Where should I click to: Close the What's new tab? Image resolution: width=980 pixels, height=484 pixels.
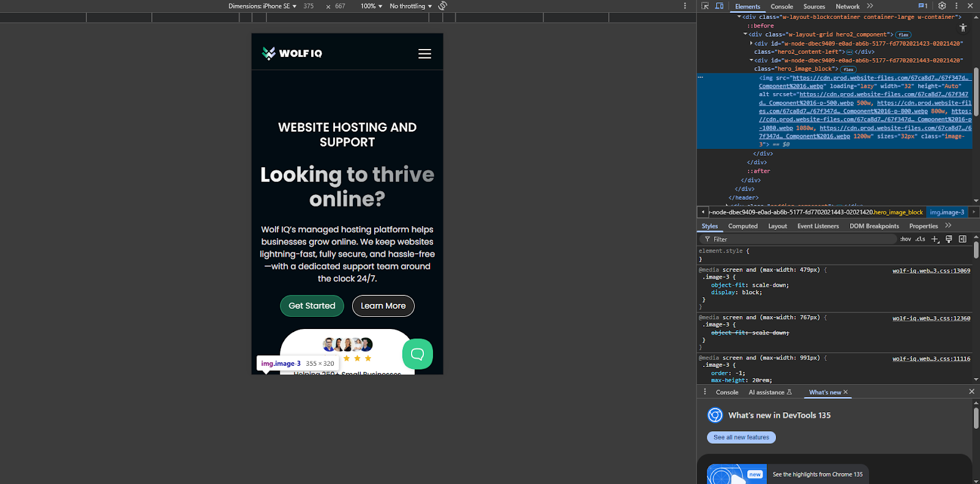click(x=846, y=392)
